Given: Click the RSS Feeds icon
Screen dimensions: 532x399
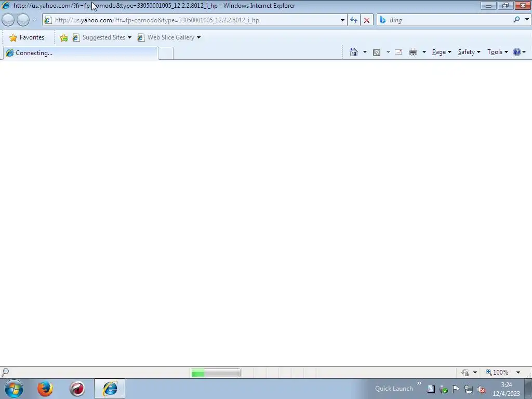Looking at the screenshot, I should pos(377,52).
